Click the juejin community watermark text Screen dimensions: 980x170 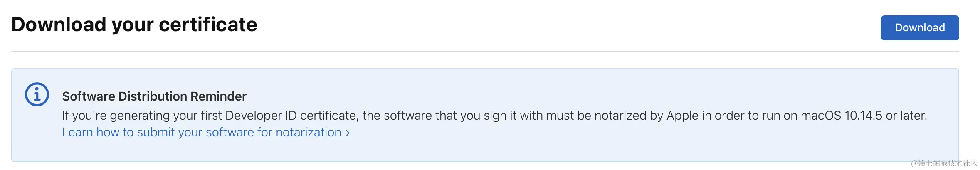944,163
